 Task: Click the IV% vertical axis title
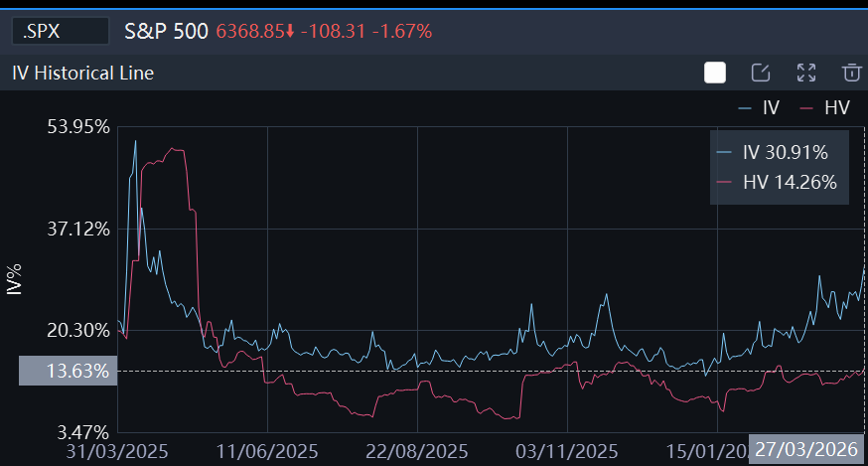(x=14, y=279)
